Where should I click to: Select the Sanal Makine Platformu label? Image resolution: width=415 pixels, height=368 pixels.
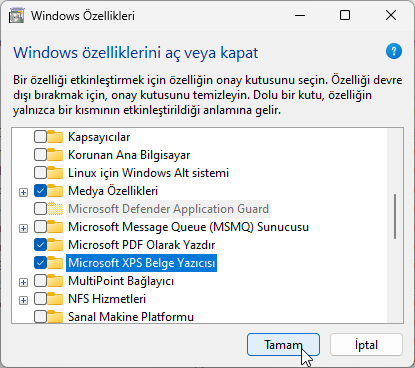(x=131, y=317)
